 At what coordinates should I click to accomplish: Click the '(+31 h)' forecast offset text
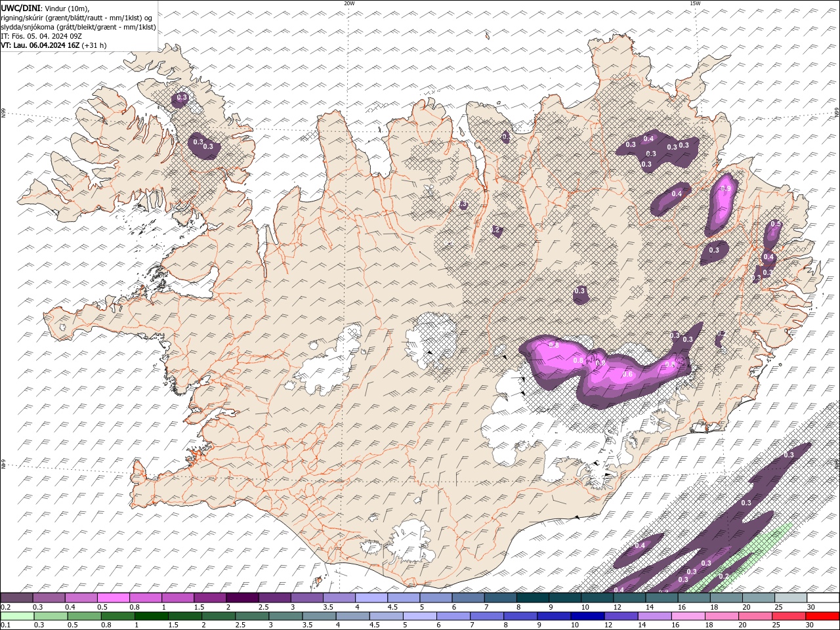(94, 45)
